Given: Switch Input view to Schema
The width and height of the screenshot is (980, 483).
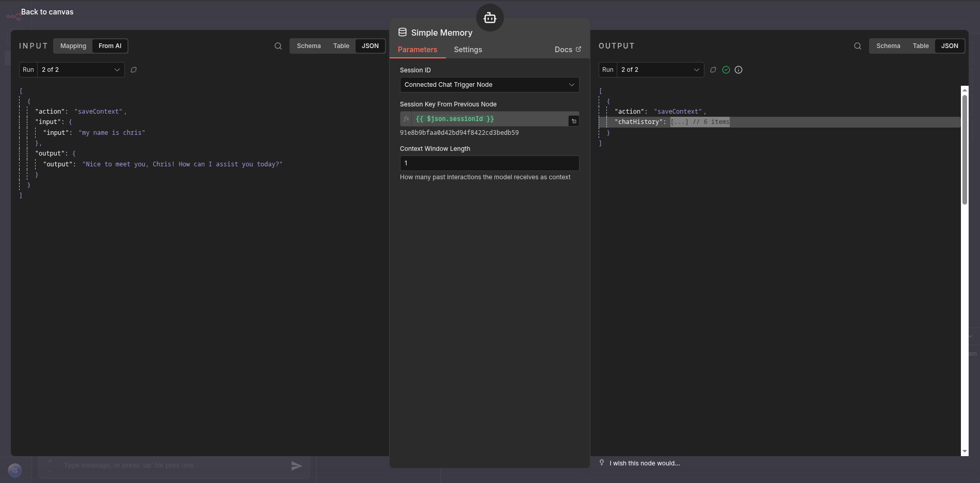Looking at the screenshot, I should pos(309,46).
